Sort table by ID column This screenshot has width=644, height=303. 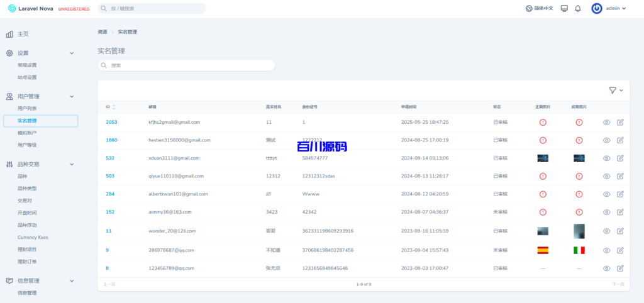pos(111,107)
